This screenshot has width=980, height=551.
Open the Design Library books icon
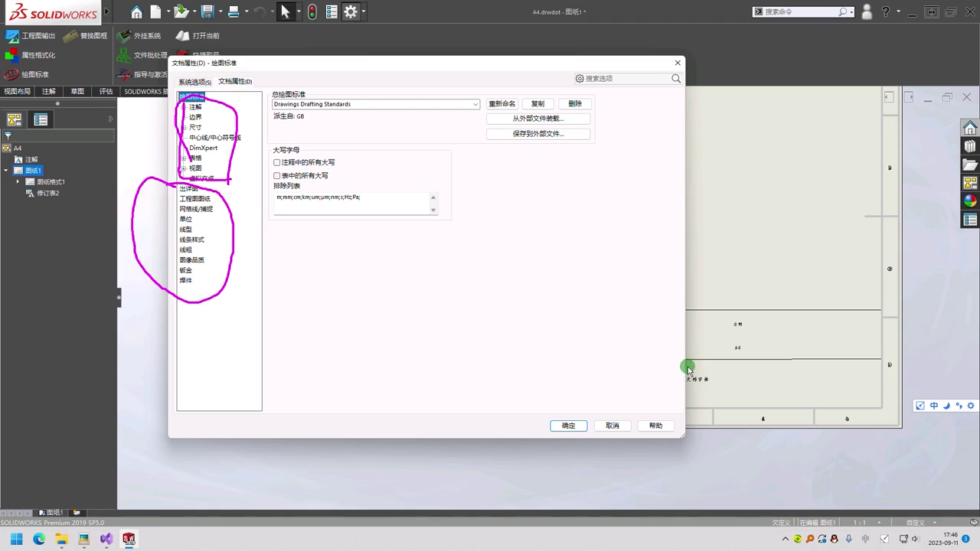point(970,145)
